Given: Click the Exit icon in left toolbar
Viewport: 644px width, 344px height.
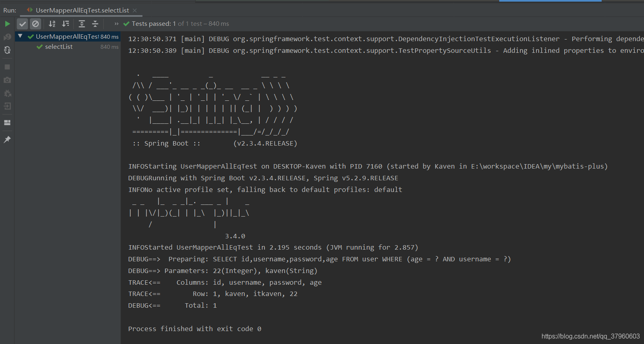Looking at the screenshot, I should coord(7,106).
